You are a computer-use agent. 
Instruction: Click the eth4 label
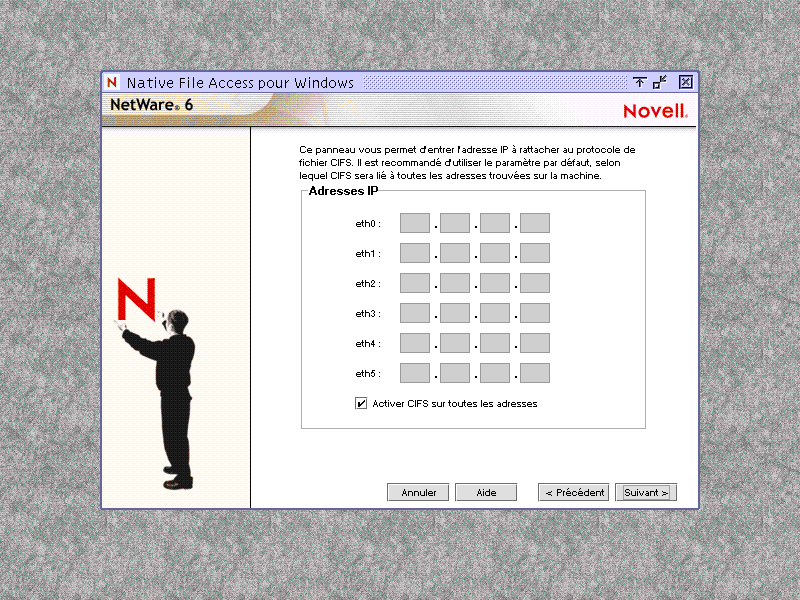(x=368, y=343)
